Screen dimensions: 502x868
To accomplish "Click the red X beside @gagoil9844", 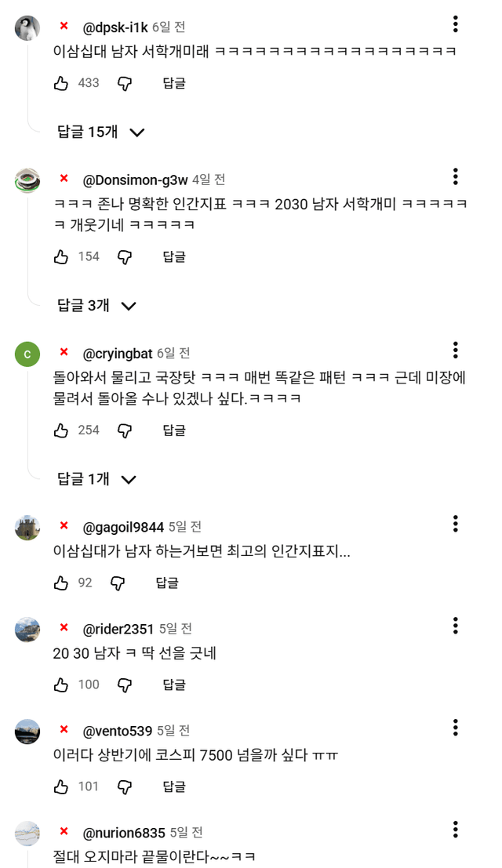I will click(x=64, y=525).
